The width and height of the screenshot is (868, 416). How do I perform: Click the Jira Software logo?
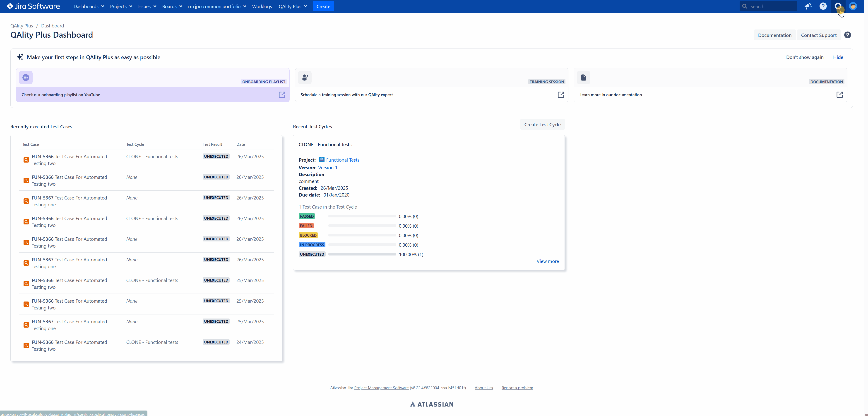pos(33,6)
